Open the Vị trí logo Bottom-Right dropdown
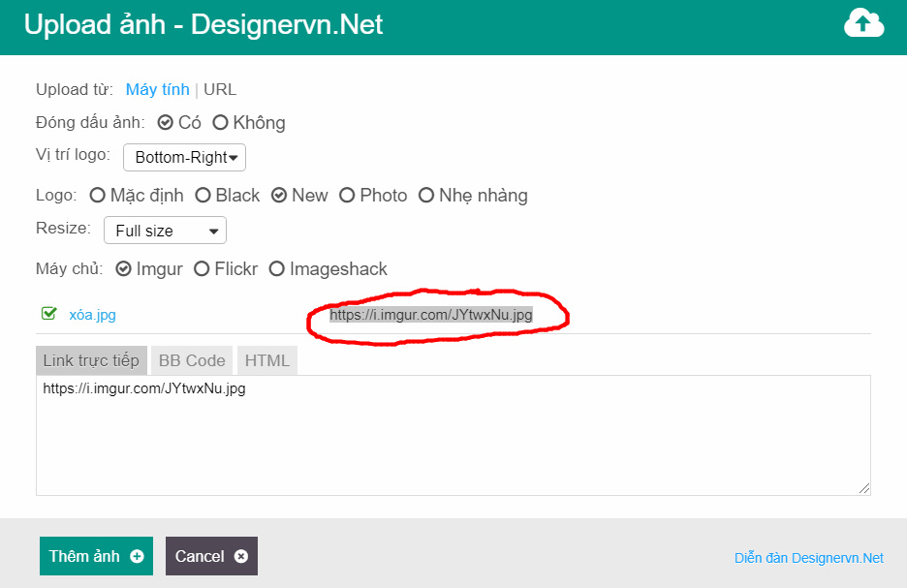The image size is (907, 588). point(184,157)
